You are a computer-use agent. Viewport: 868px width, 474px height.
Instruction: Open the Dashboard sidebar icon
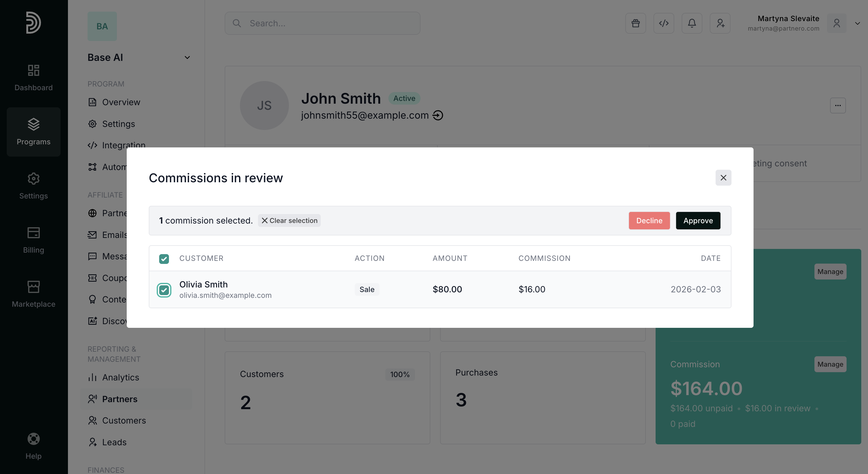point(33,77)
